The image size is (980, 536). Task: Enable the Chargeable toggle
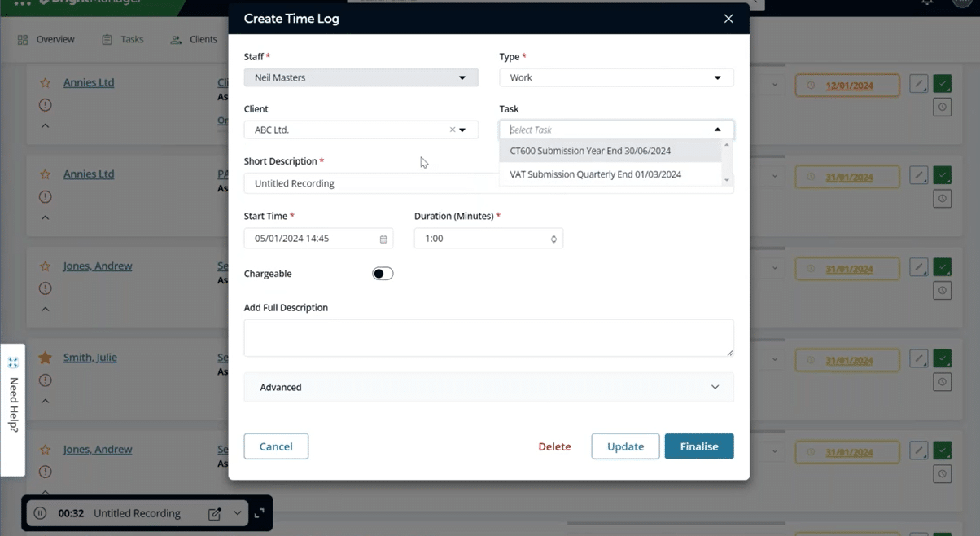pyautogui.click(x=382, y=273)
